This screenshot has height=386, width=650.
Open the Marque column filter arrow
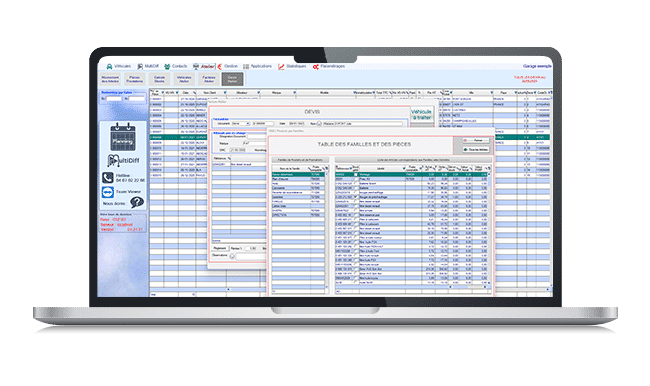294,92
